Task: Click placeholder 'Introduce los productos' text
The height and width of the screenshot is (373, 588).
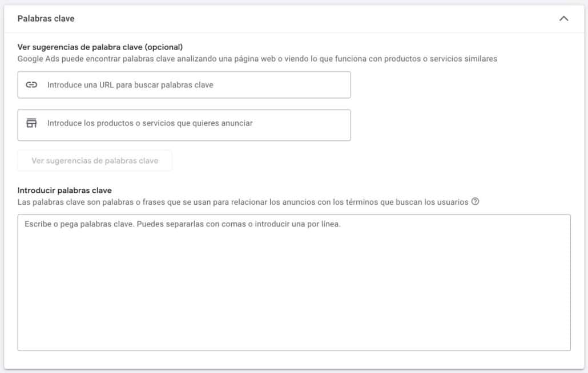Action: click(x=150, y=123)
